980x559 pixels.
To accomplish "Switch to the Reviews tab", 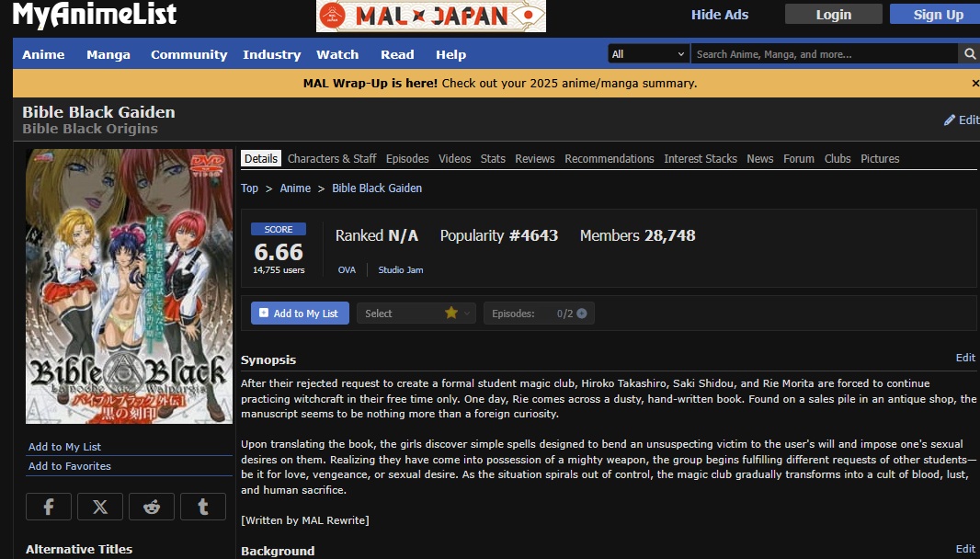I will click(x=535, y=159).
